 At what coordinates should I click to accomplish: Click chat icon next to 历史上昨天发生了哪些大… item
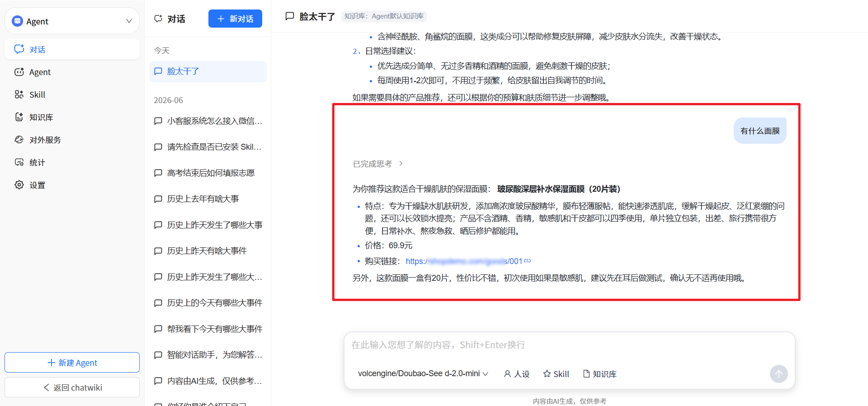point(158,277)
